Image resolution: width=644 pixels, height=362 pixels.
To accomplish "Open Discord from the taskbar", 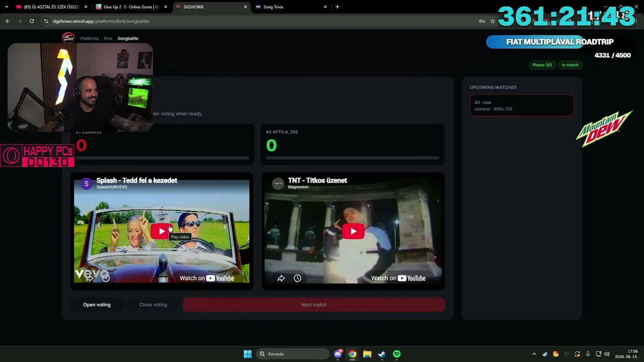I will pos(338,354).
